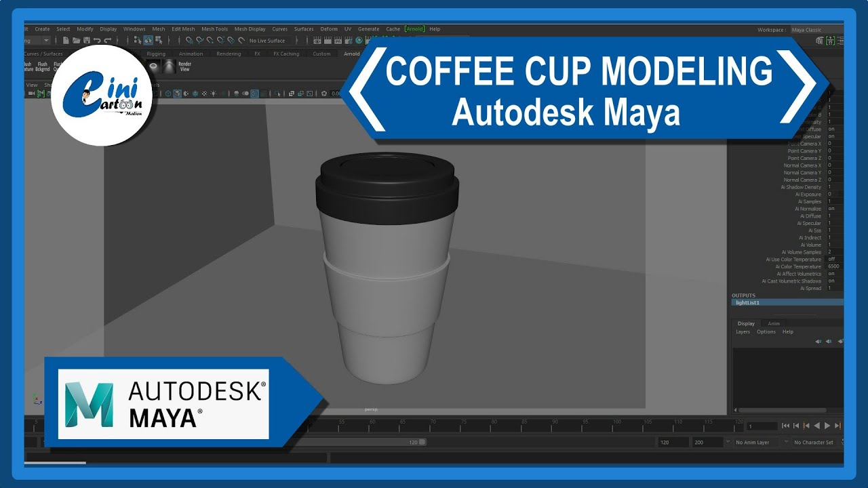Select by component type mode

tap(158, 41)
